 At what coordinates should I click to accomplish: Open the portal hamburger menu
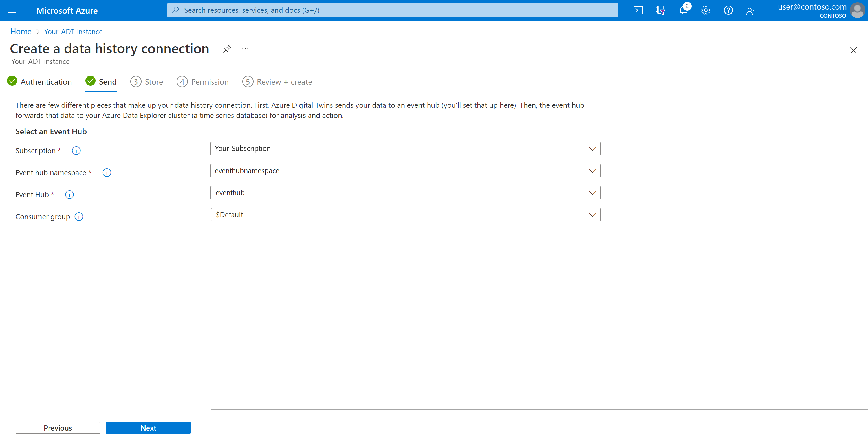(12, 10)
